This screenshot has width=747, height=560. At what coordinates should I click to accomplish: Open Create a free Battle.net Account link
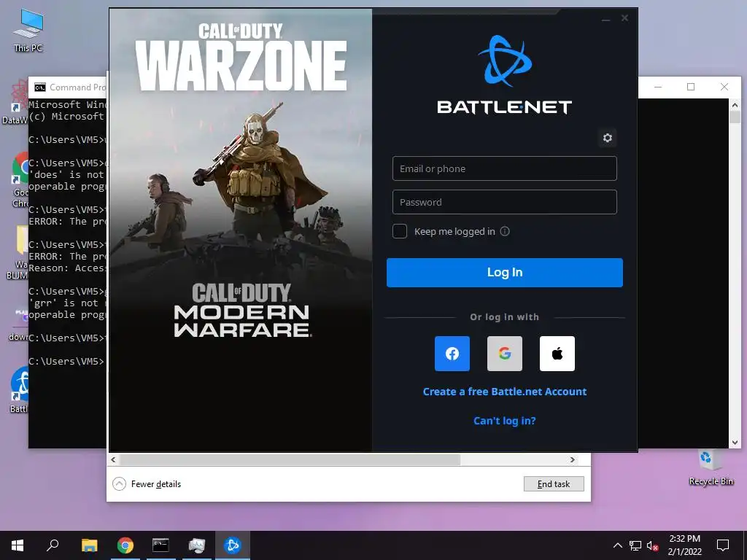coord(505,392)
